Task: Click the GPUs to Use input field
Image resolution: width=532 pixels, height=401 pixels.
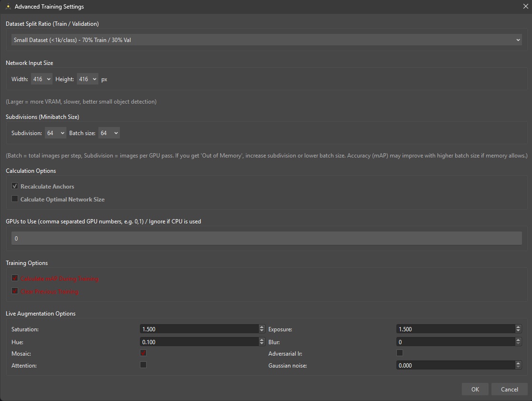Action: 266,238
